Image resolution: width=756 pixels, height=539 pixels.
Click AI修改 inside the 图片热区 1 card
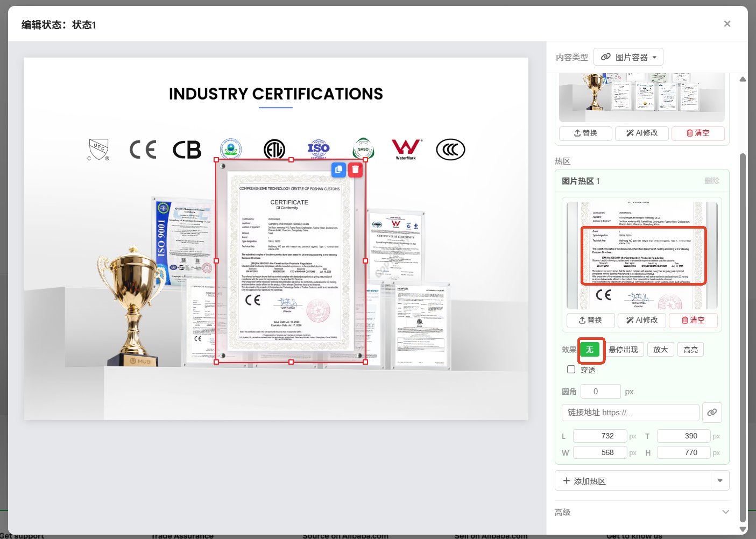[x=641, y=320]
